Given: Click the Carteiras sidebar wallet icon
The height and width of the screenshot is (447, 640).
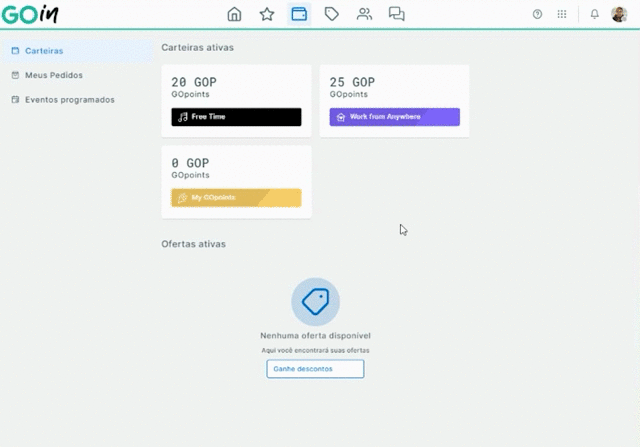Looking at the screenshot, I should point(16,51).
